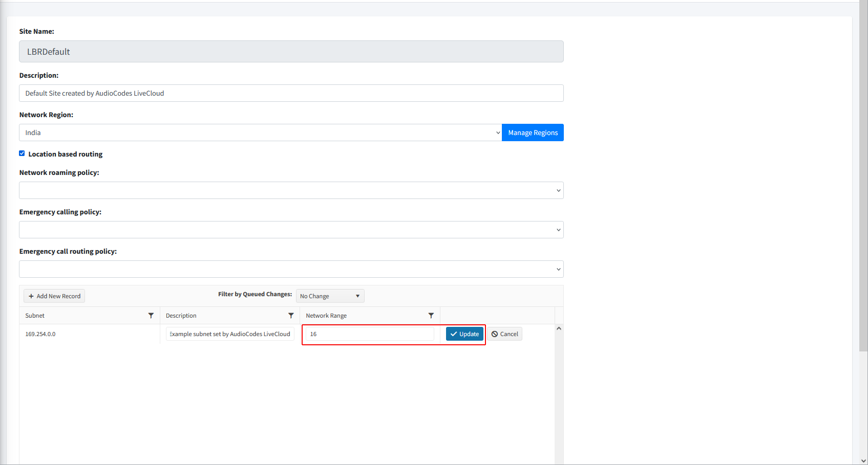Click the page scrollbar down arrow
The image size is (868, 465).
click(863, 460)
